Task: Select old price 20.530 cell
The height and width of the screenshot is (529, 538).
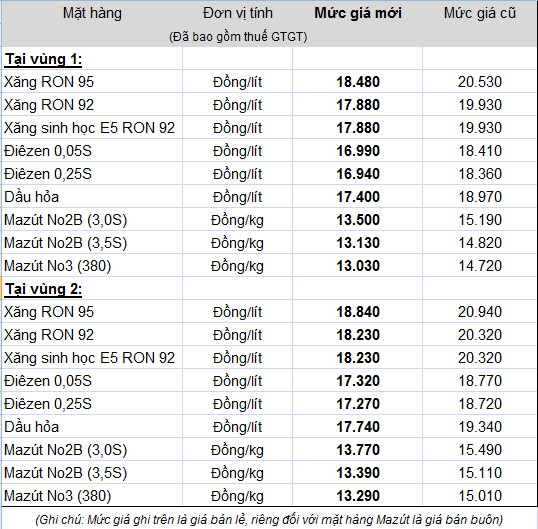Action: [x=480, y=82]
